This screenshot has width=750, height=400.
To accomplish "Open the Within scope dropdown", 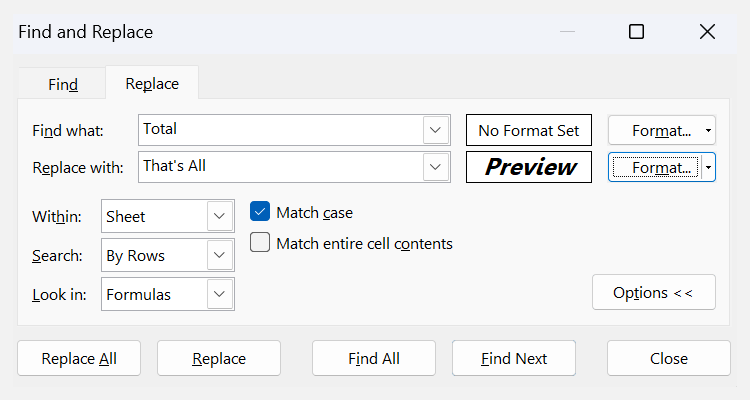I will pyautogui.click(x=220, y=216).
